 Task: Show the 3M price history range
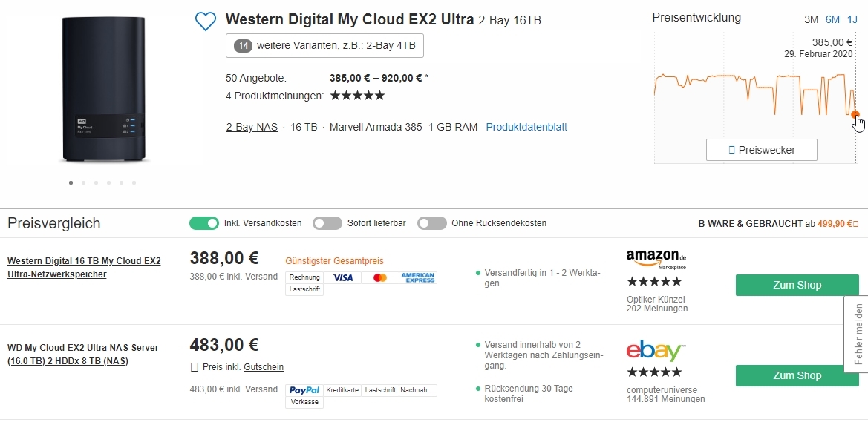(x=812, y=19)
